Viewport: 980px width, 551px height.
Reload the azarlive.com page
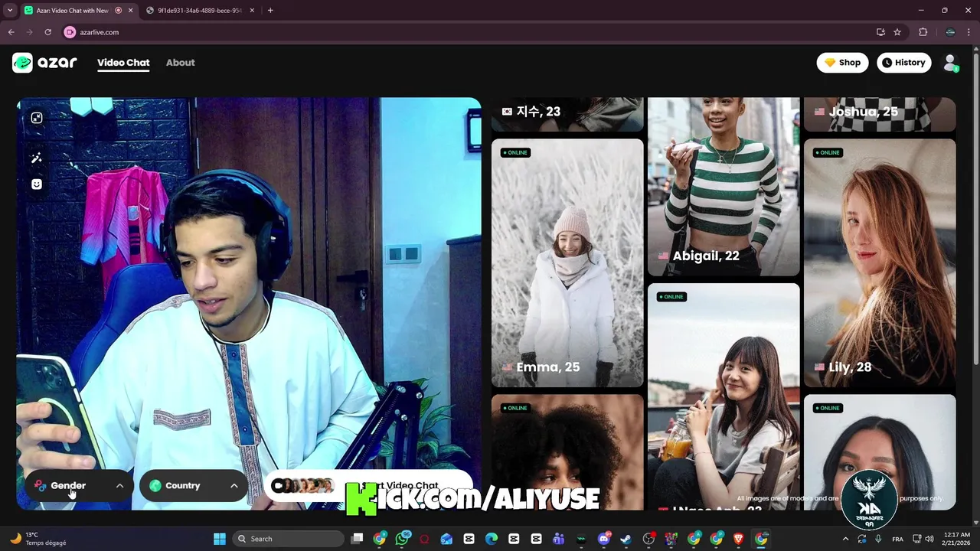click(x=47, y=32)
